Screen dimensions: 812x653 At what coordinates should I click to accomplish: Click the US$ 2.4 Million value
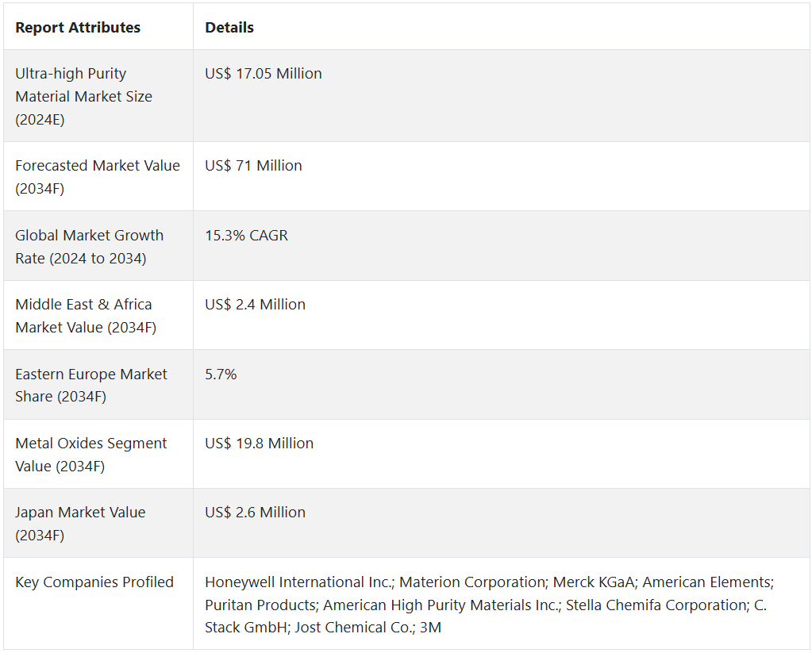tap(255, 305)
